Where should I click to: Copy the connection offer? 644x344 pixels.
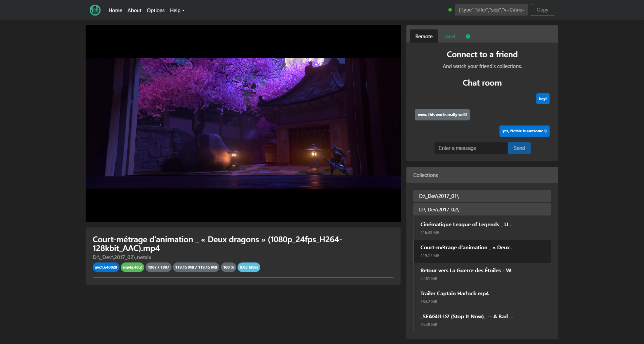542,10
